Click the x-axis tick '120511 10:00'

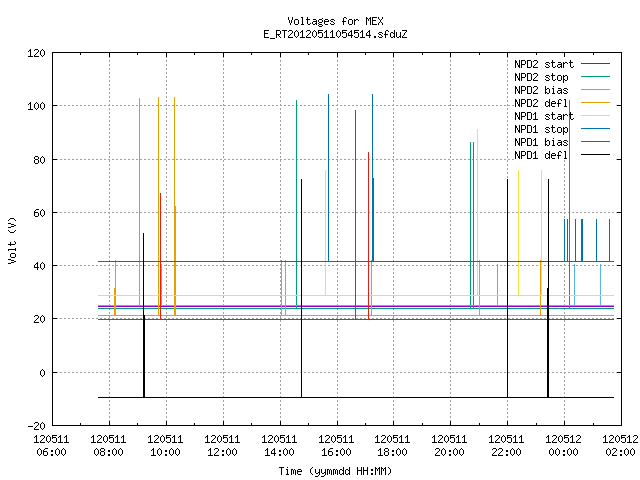165,446
